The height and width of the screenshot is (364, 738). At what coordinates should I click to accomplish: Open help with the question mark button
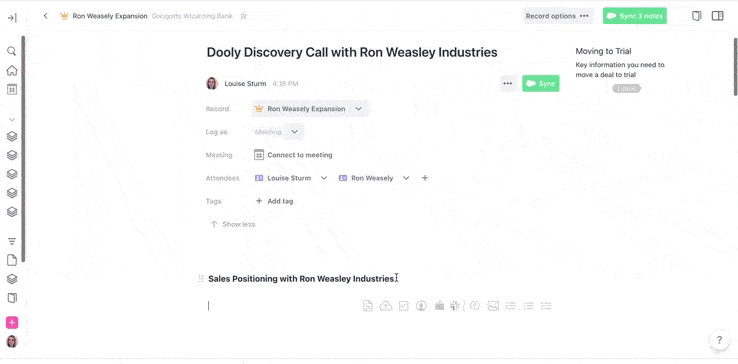pyautogui.click(x=719, y=340)
